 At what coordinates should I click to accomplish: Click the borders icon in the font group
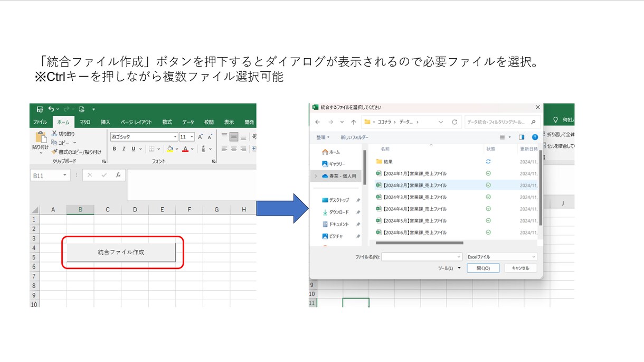click(151, 149)
